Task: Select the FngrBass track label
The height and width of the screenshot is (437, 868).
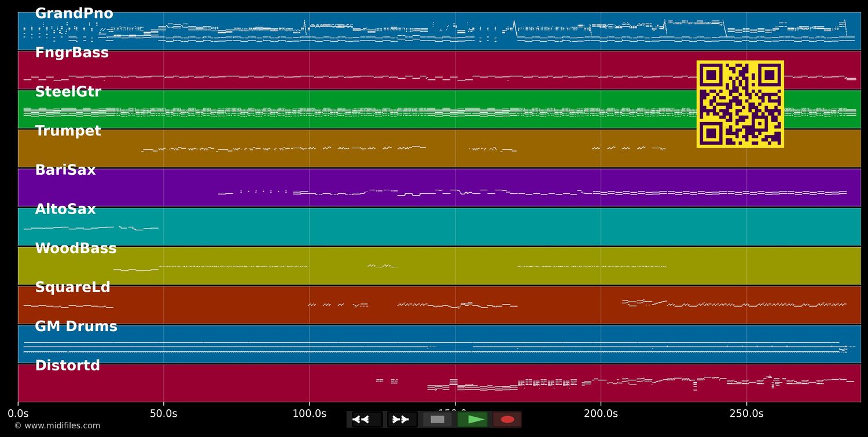Action: tap(72, 53)
